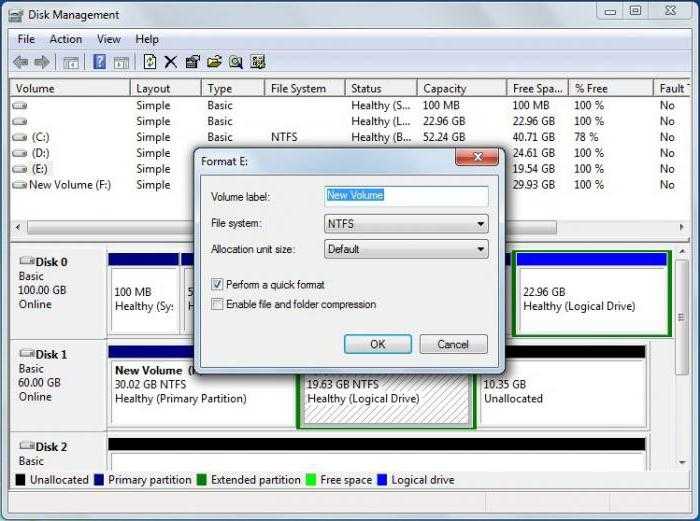Sort by Capacity column header
This screenshot has height=521, width=700.
point(462,88)
